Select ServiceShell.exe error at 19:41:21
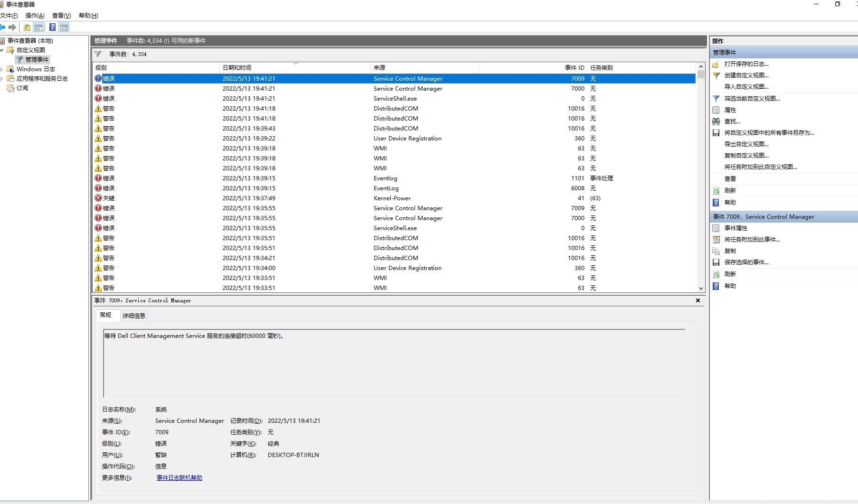 394,99
